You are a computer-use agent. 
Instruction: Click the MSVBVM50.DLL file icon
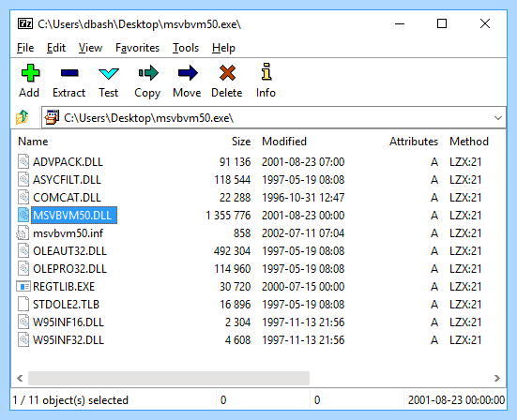(x=23, y=215)
